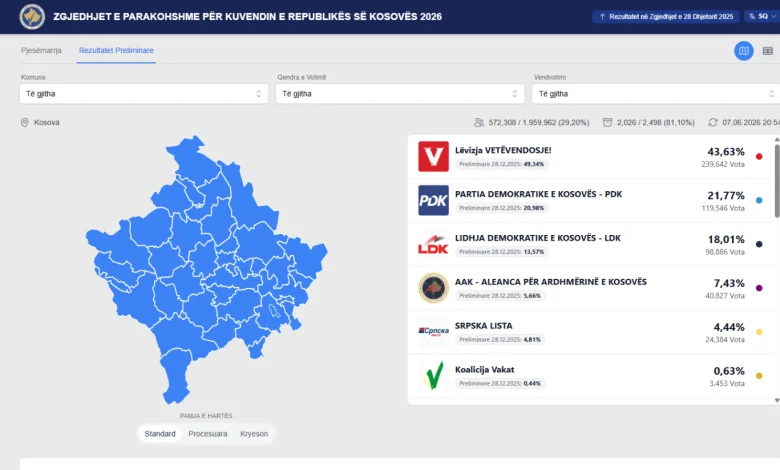780x470 pixels.
Task: Click the party list scroll down arrow
Action: click(x=777, y=400)
